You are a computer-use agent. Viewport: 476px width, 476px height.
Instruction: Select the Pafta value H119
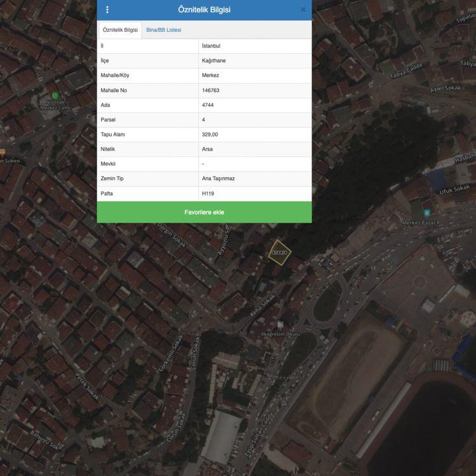click(255, 194)
